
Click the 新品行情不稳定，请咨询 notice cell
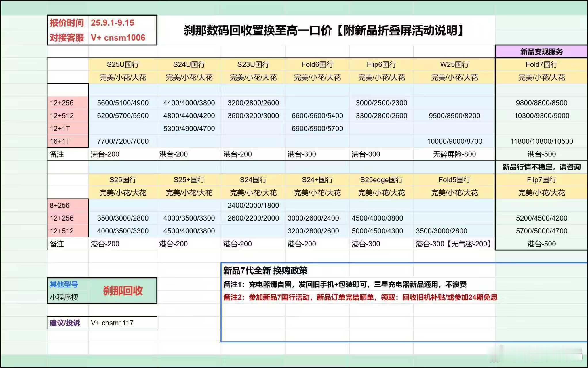pyautogui.click(x=541, y=167)
